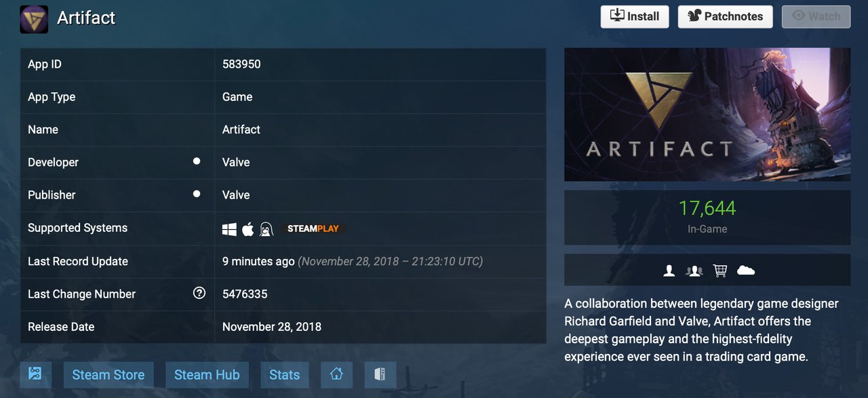Click the shopping cart in-app purchases icon
868x398 pixels.
point(720,271)
